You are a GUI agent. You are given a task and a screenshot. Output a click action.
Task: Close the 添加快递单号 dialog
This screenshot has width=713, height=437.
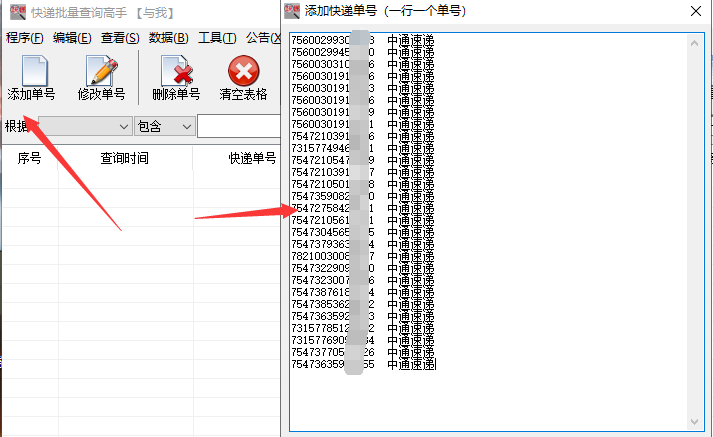(x=696, y=11)
